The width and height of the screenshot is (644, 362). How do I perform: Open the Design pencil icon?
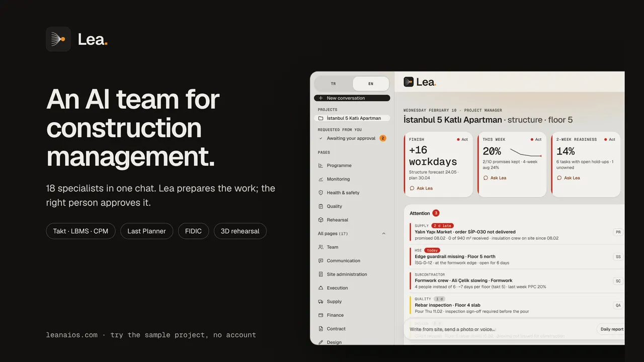[x=321, y=342]
